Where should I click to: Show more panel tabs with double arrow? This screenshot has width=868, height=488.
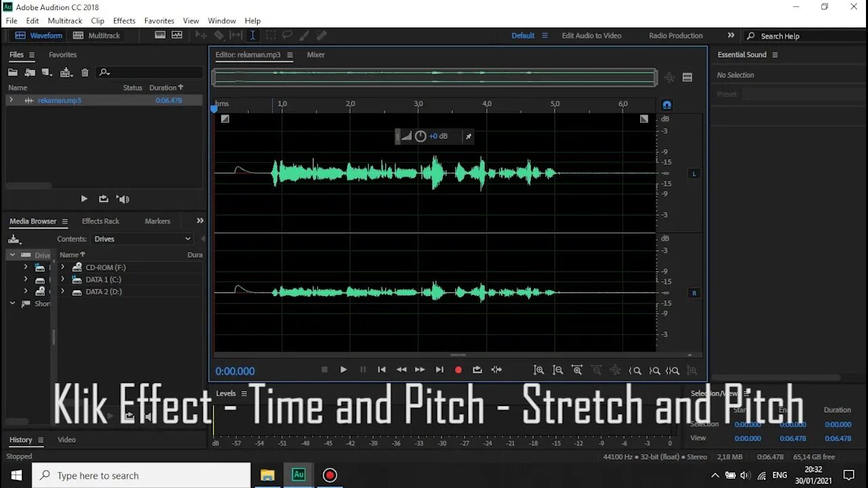(x=200, y=220)
